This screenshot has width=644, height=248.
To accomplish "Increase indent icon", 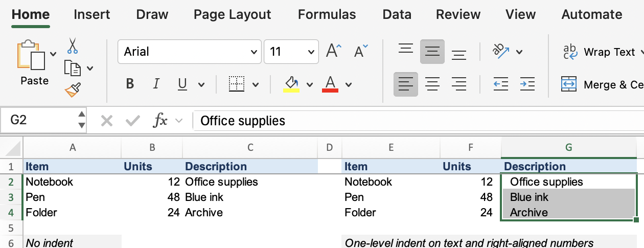I will [x=527, y=84].
